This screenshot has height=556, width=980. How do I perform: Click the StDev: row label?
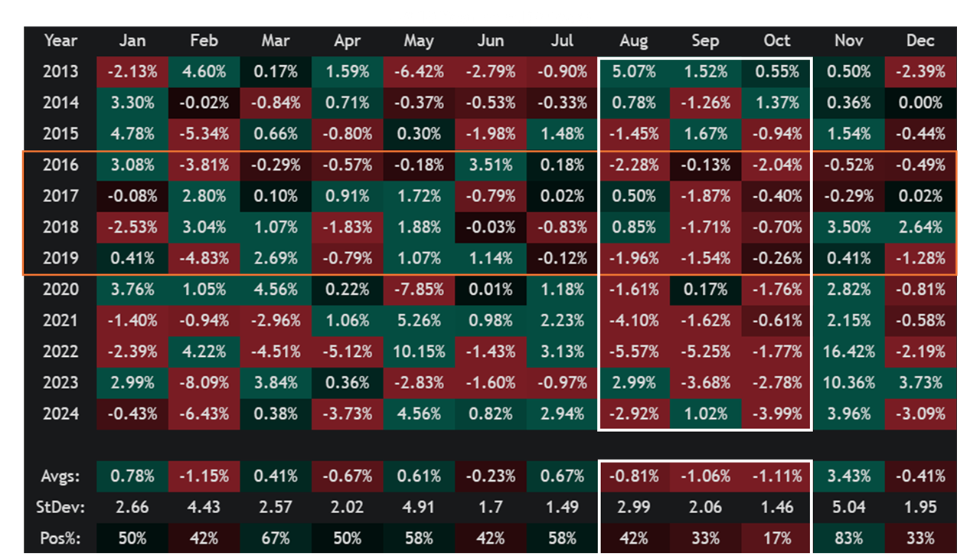click(60, 507)
